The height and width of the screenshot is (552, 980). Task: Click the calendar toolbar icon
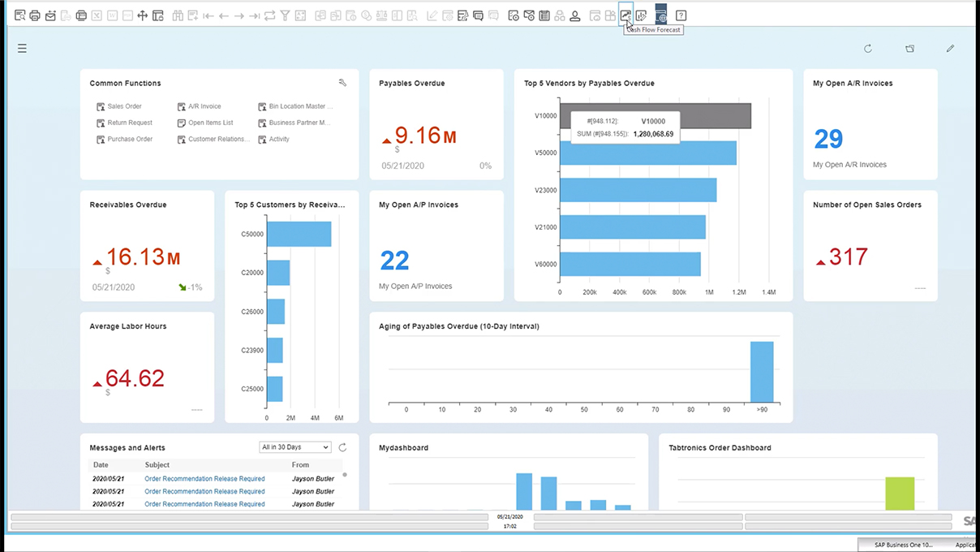(544, 15)
